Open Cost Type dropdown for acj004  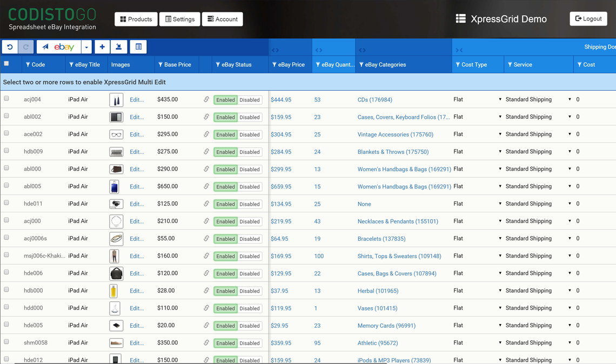click(x=500, y=99)
